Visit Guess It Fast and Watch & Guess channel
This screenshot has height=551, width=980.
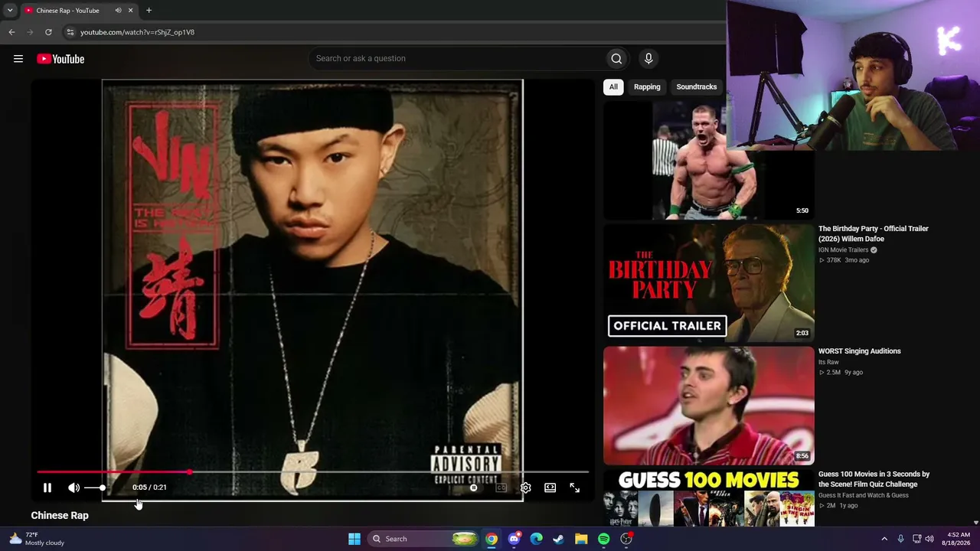point(864,495)
